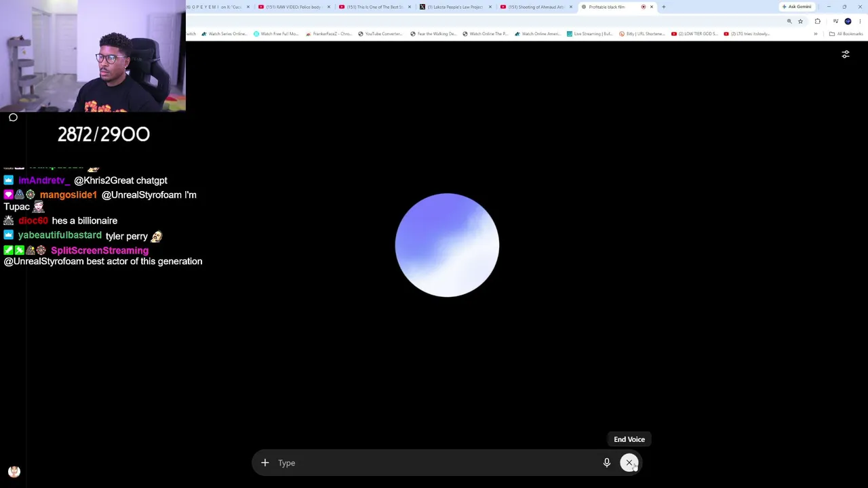Click '@Khris2Great chatgpt' chat message
Screen dimensions: 868x488
(121, 180)
